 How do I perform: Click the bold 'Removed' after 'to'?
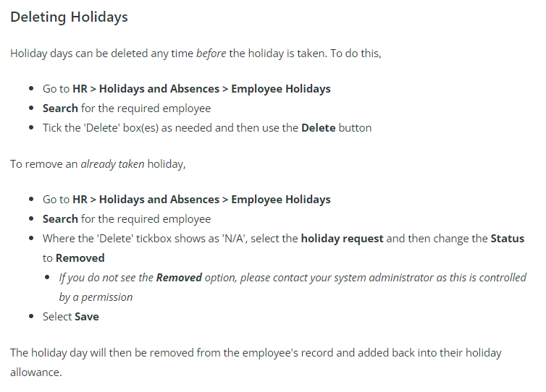[80, 258]
